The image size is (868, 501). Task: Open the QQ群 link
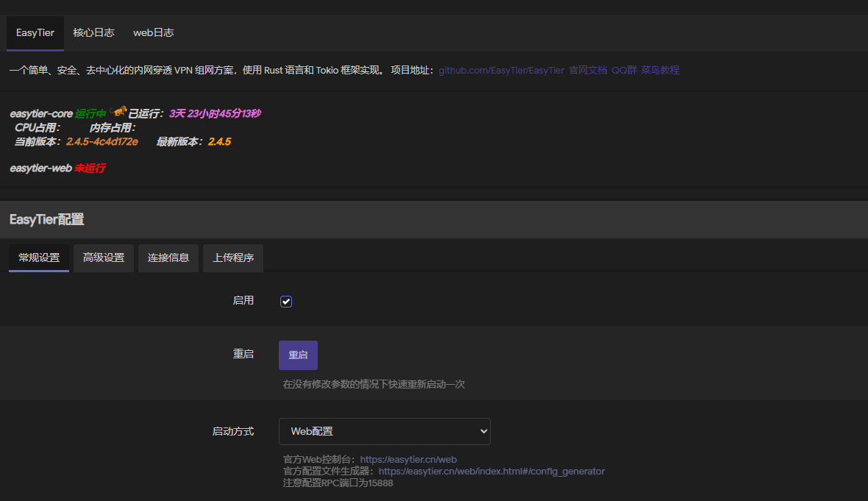[x=624, y=71]
